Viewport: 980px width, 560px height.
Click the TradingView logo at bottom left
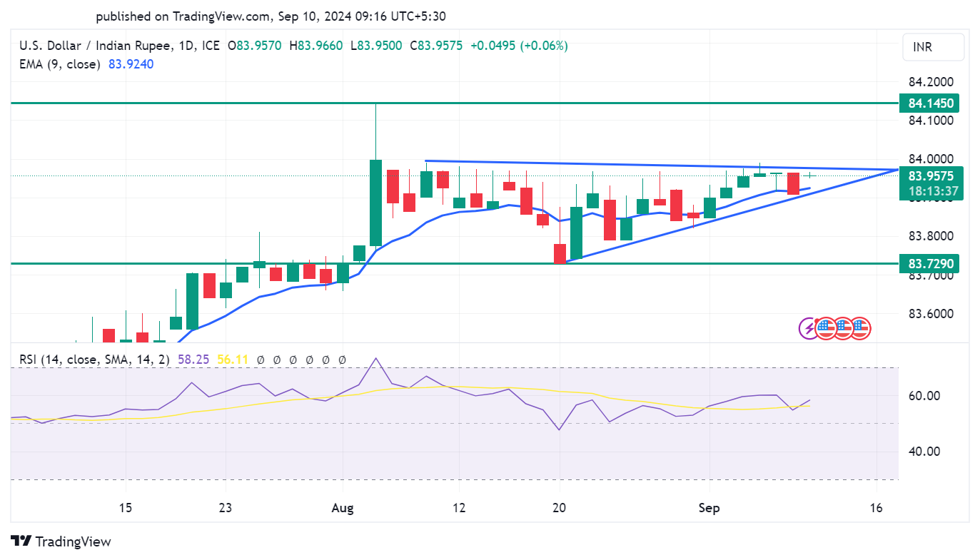point(61,541)
